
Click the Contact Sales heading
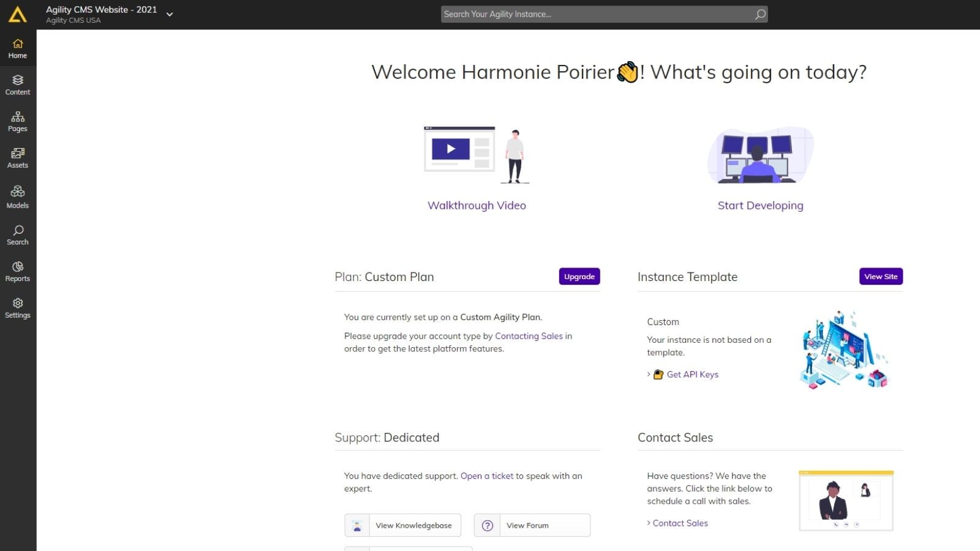(x=675, y=438)
